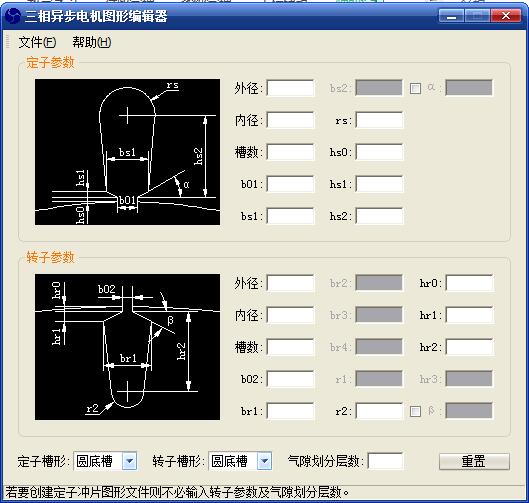The height and width of the screenshot is (503, 529).
Task: Click the 气隙划分层数 input field
Action: pos(385,461)
